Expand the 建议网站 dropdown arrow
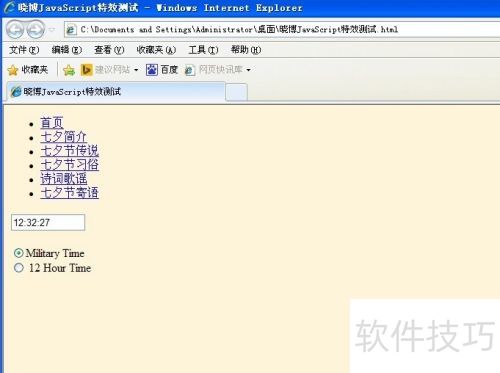500x373 pixels. 136,70
